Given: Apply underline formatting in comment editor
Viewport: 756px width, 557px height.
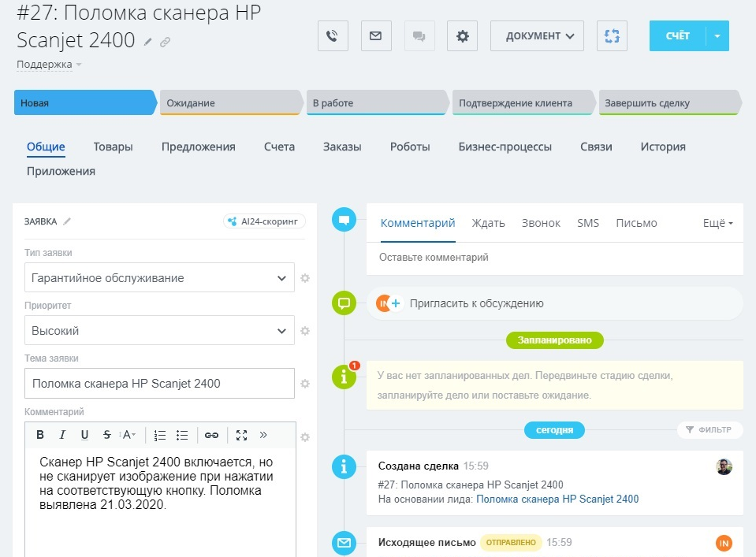Looking at the screenshot, I should pyautogui.click(x=84, y=435).
